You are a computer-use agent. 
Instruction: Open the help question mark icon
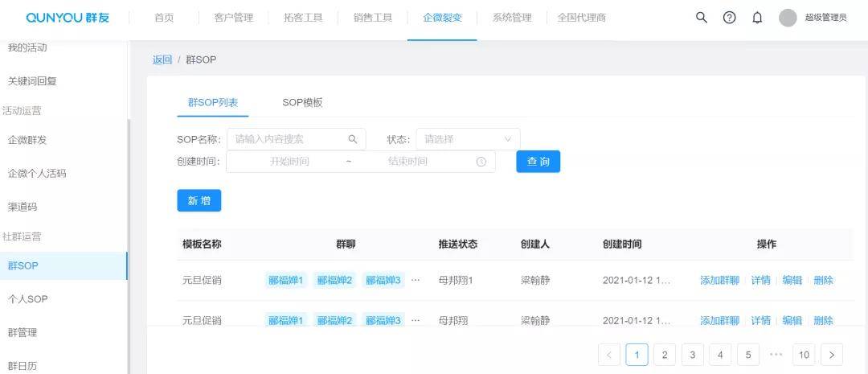(x=730, y=17)
